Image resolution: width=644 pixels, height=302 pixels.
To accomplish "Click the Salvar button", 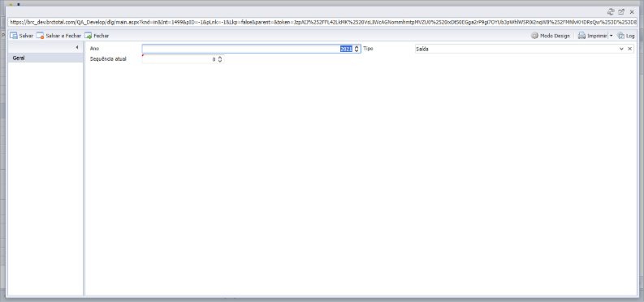I will pos(22,36).
